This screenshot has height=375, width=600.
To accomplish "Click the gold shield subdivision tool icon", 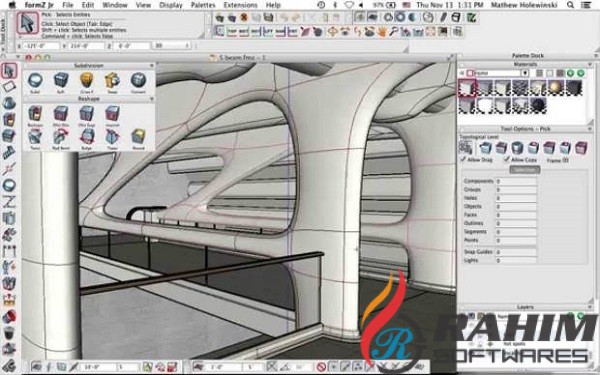I will (x=87, y=80).
